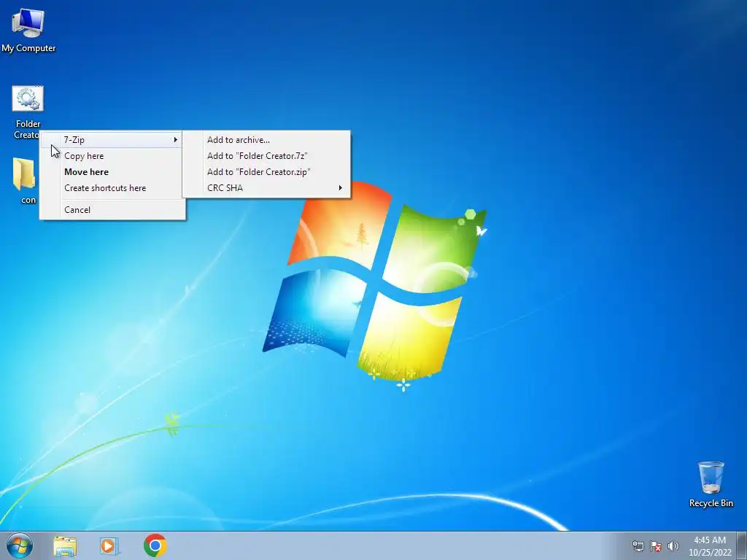Viewport: 747px width, 560px height.
Task: Open the Start menu orb
Action: [20, 545]
